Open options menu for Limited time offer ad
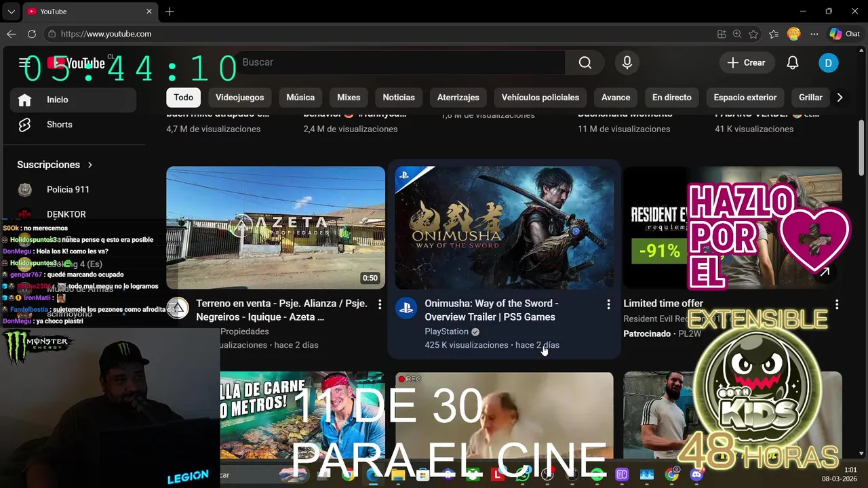 point(837,304)
